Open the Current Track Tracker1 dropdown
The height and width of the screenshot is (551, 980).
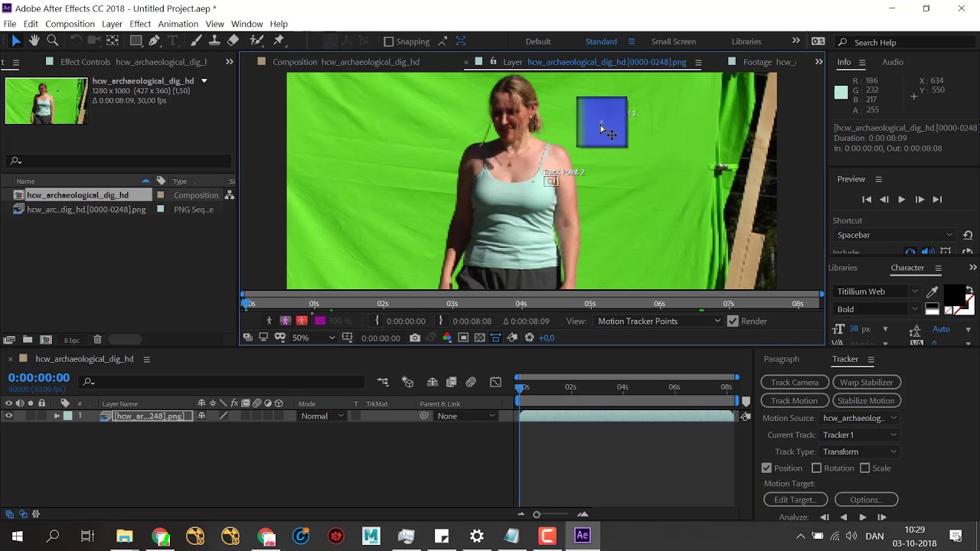tap(859, 435)
